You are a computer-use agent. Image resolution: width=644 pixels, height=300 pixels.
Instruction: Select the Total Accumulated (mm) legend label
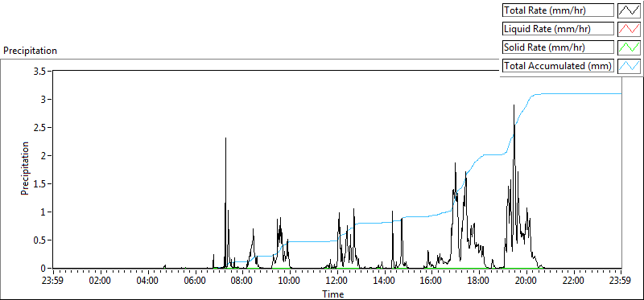point(558,66)
